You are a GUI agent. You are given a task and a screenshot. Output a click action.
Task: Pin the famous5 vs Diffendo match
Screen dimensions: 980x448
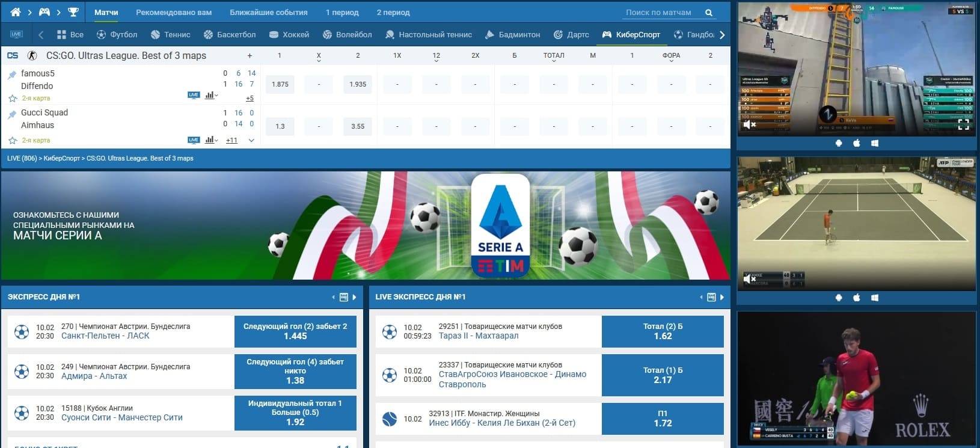click(12, 75)
